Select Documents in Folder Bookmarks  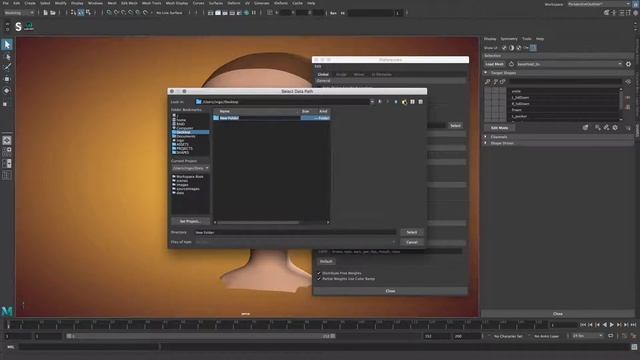point(186,136)
